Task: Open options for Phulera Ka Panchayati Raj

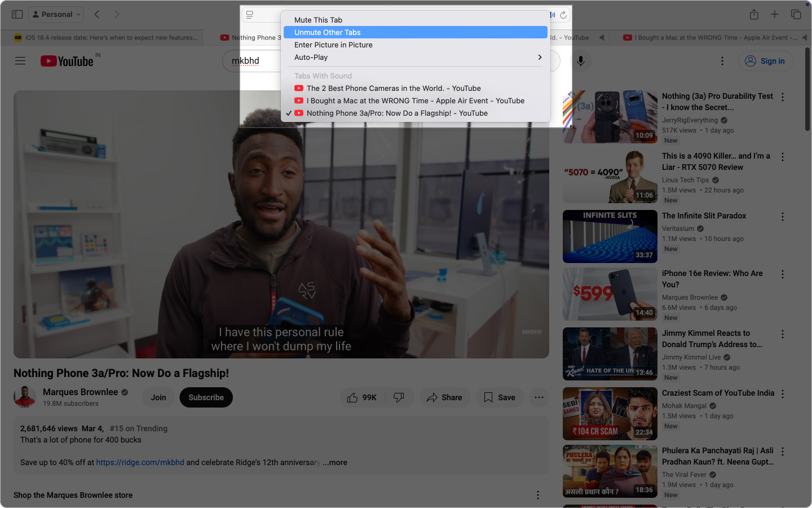Action: pyautogui.click(x=783, y=452)
